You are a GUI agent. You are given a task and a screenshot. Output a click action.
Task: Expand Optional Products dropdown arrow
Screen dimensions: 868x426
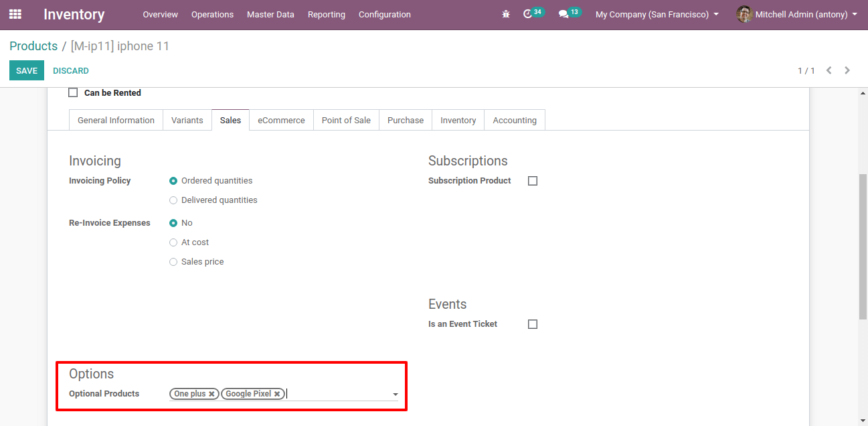tap(396, 395)
